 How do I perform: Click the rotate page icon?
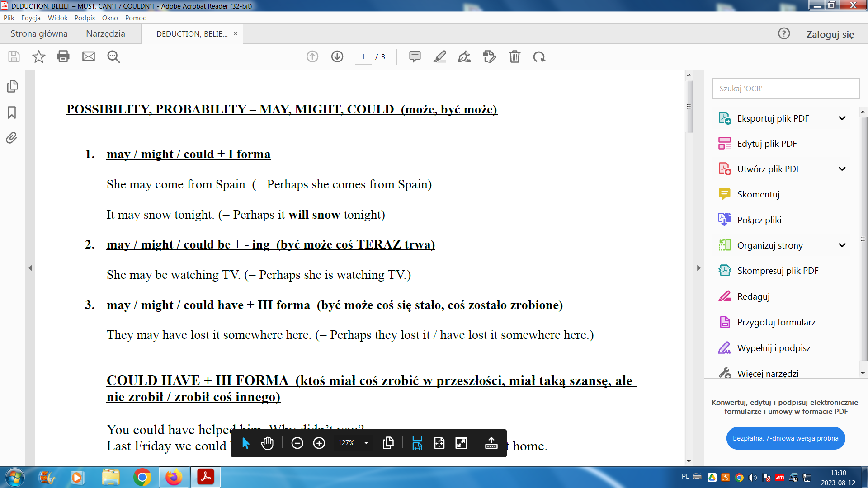pos(539,56)
